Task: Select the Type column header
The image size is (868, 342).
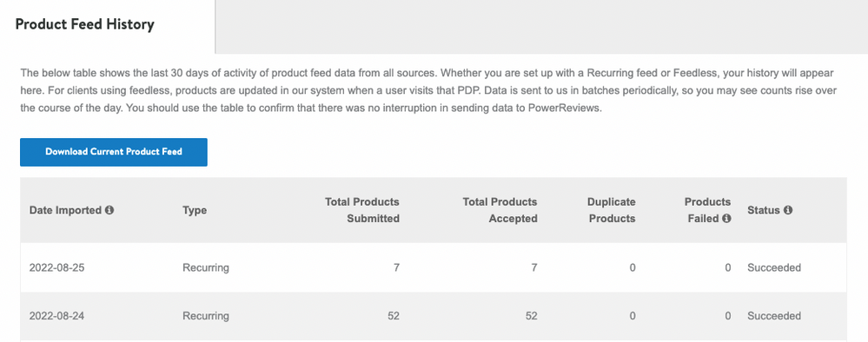Action: tap(195, 210)
